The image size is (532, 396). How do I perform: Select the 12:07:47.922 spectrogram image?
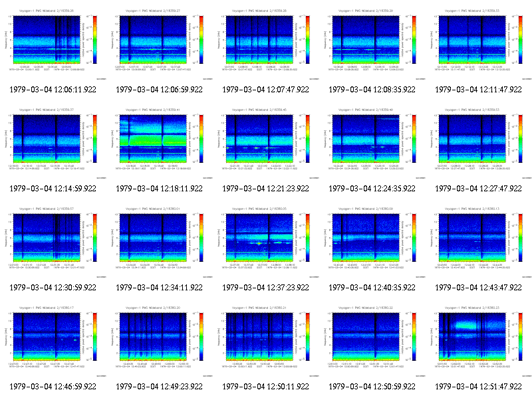coord(266,45)
